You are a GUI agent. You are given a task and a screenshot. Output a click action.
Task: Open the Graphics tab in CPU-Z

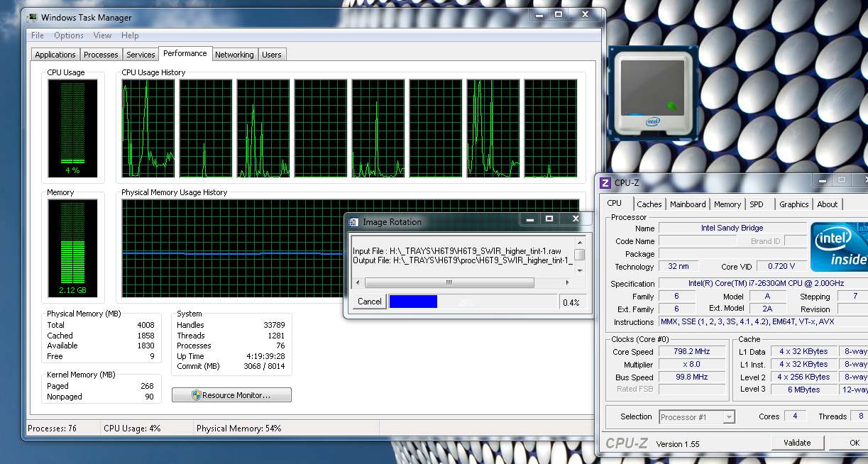pos(794,204)
